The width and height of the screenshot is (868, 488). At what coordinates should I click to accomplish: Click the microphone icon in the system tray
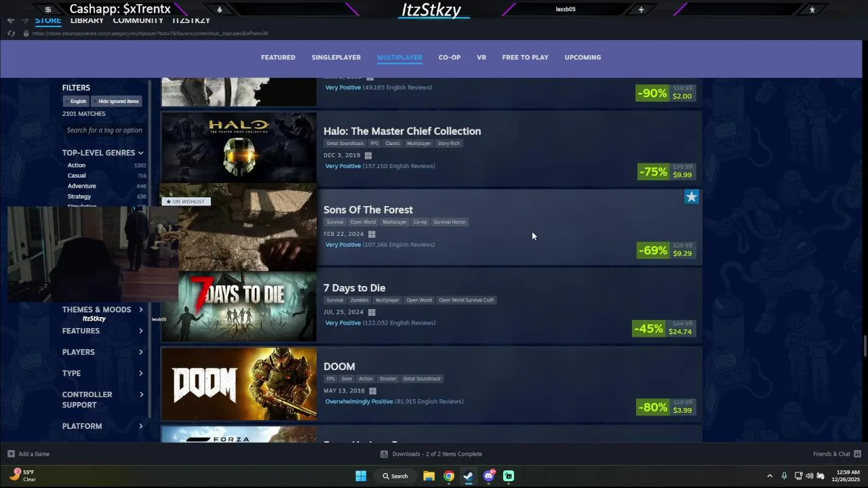point(785,476)
